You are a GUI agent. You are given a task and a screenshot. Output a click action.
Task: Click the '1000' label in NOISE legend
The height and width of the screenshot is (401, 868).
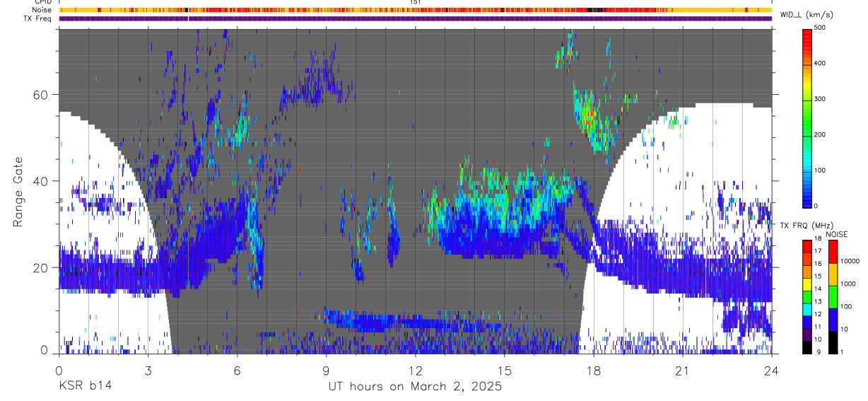pos(850,284)
